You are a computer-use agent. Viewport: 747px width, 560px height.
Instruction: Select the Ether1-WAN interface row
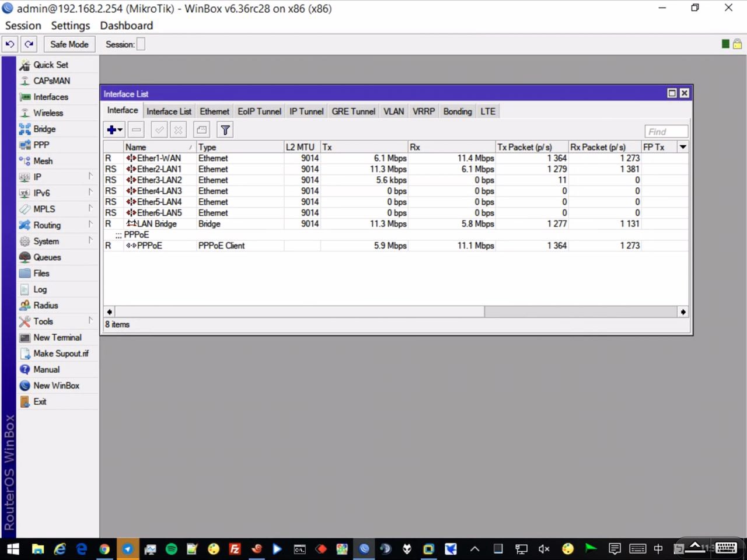click(159, 158)
